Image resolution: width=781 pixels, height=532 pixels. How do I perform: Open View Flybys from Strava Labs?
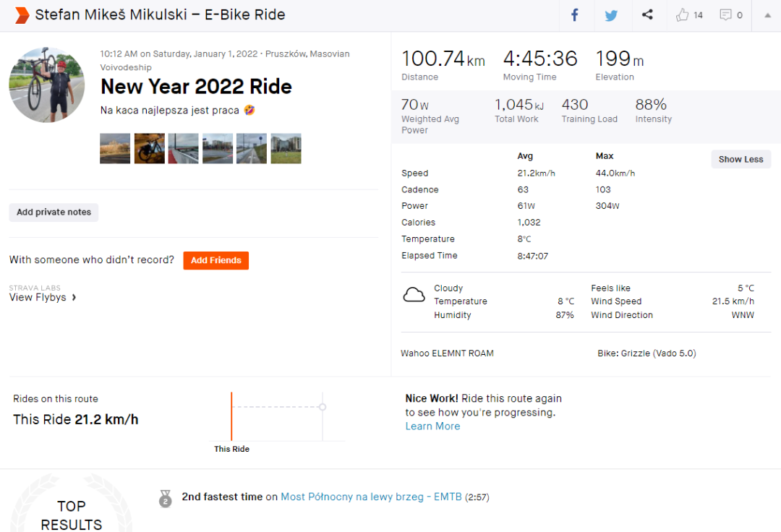tap(43, 297)
